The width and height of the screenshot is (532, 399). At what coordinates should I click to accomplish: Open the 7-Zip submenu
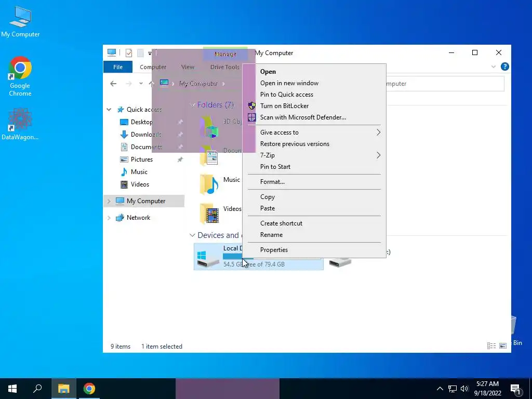[x=314, y=155]
